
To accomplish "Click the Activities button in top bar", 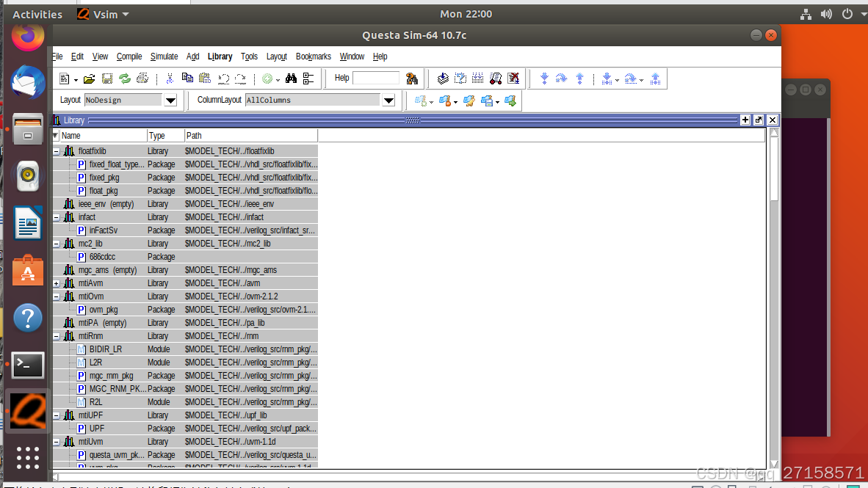I will [37, 15].
